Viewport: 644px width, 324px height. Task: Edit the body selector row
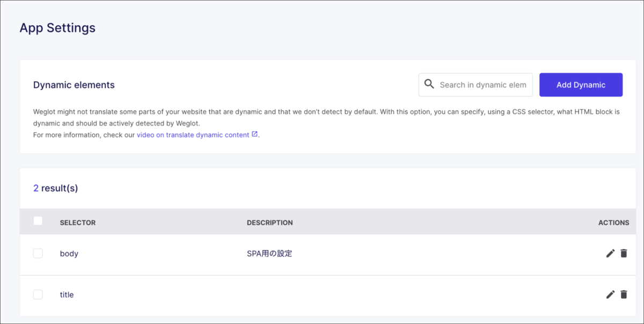(610, 253)
